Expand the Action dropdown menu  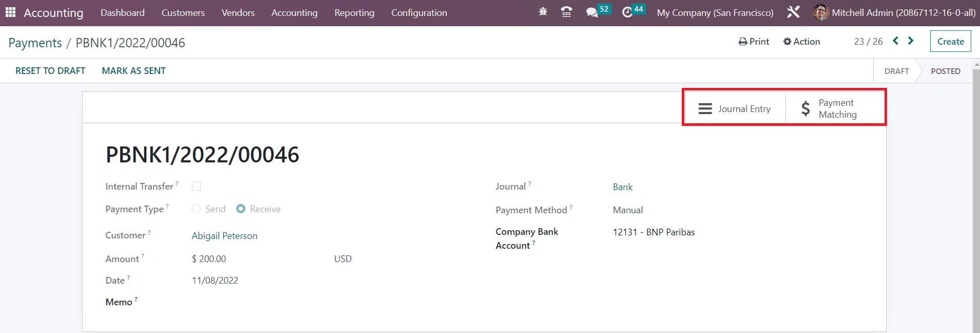point(801,42)
